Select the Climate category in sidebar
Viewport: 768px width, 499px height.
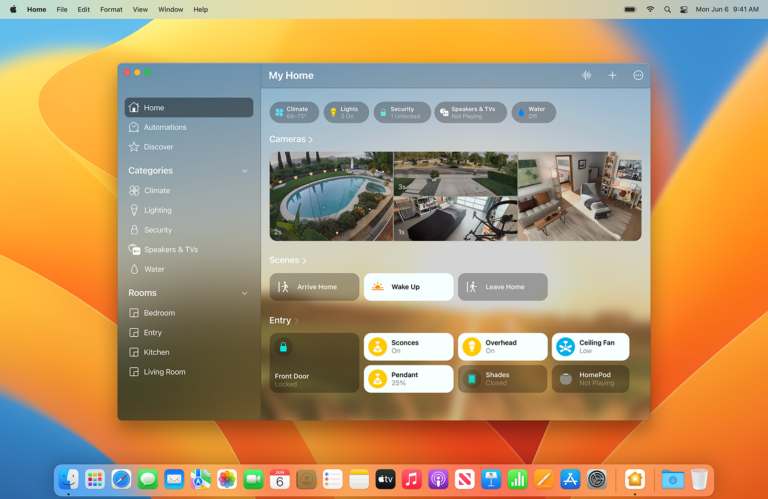click(x=189, y=190)
